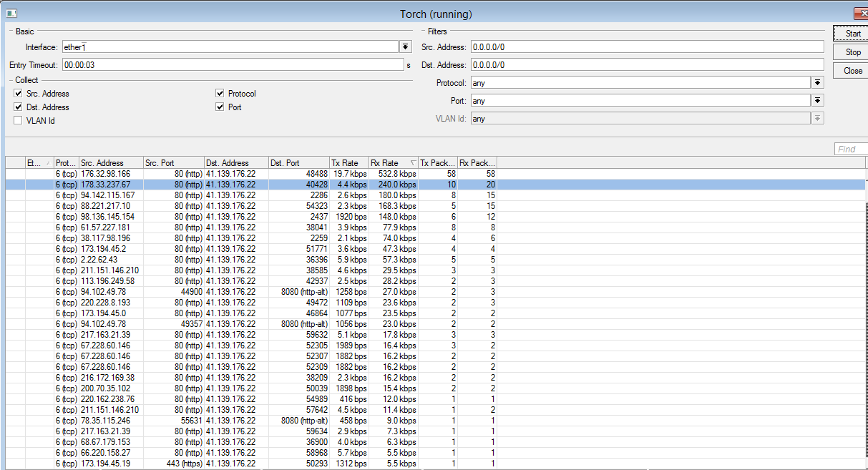Click the VLAN Id filter dropdown arrow
The height and width of the screenshot is (470, 868).
817,118
